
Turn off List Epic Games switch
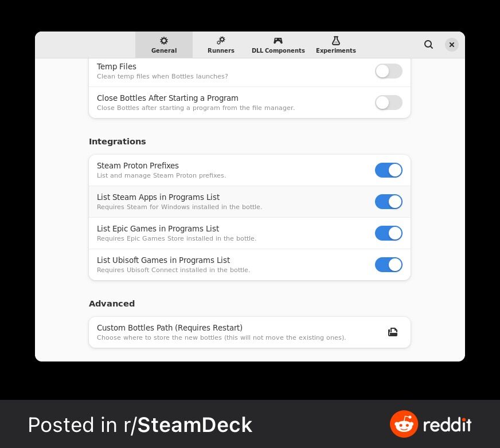pos(388,233)
